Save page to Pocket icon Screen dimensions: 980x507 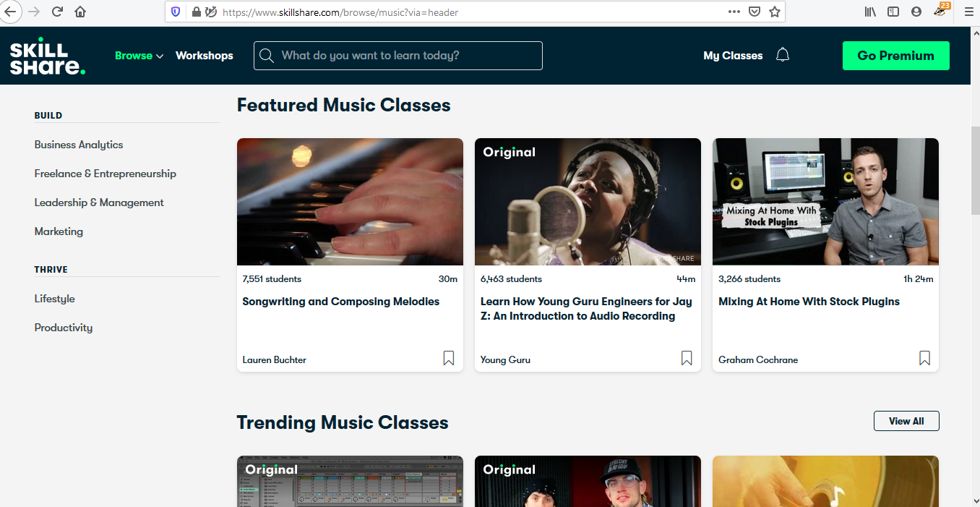(755, 12)
